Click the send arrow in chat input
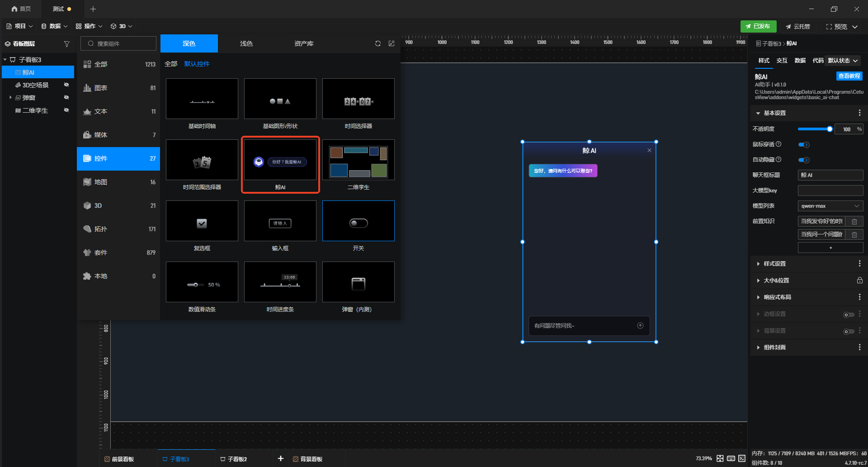 [640, 325]
